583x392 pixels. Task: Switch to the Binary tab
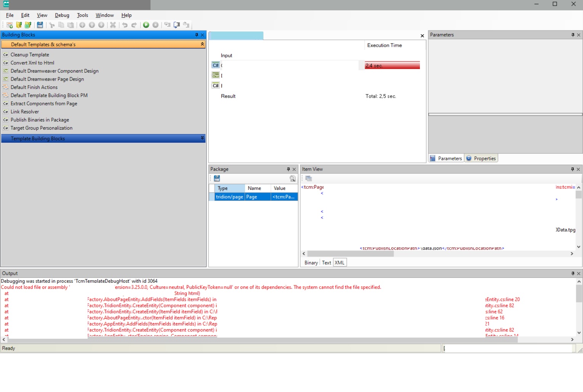pos(311,263)
